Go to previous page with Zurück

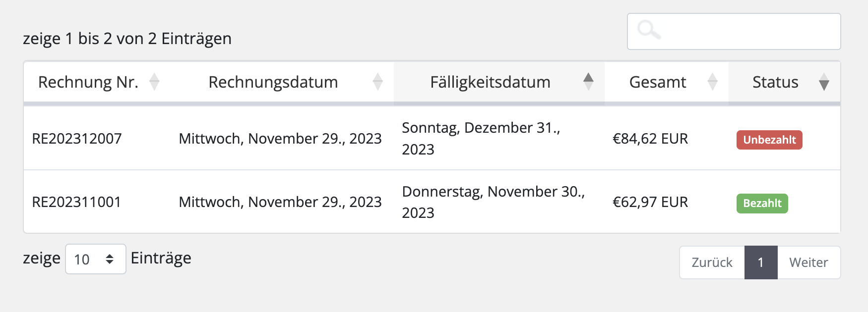click(712, 262)
